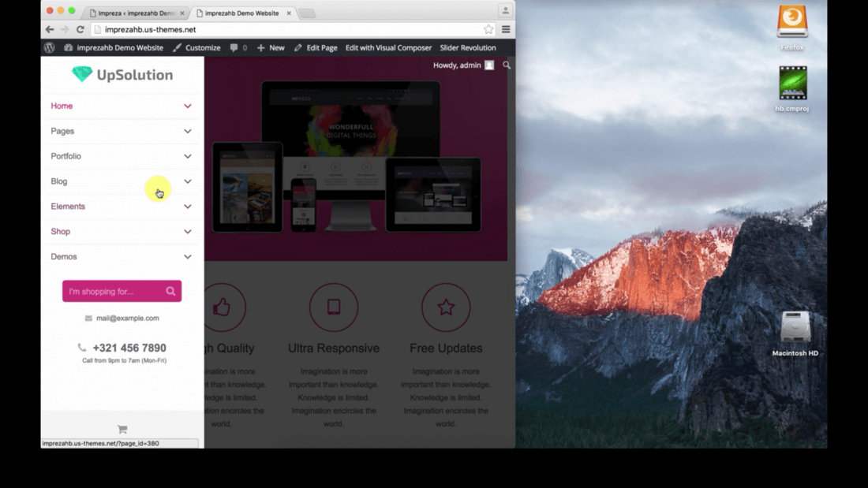Submit search with pink magnifier icon
868x488 pixels.
pyautogui.click(x=170, y=291)
